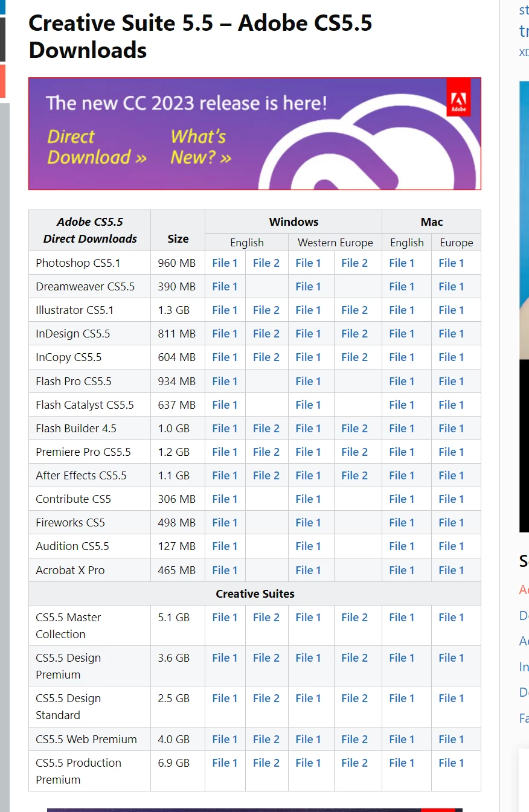This screenshot has height=812, width=529.
Task: Download CS5.5 Design Standard Windows English File 1
Action: click(x=225, y=698)
